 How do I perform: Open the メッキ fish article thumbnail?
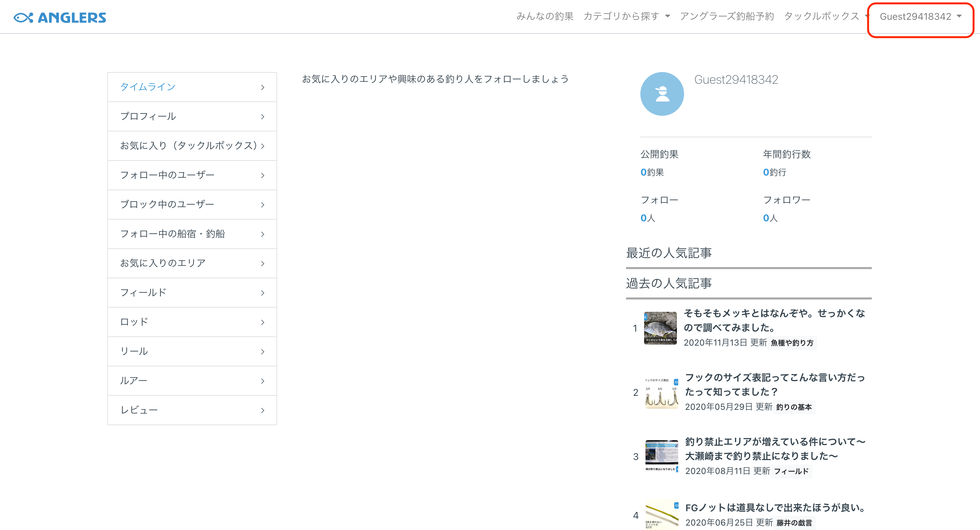[660, 328]
